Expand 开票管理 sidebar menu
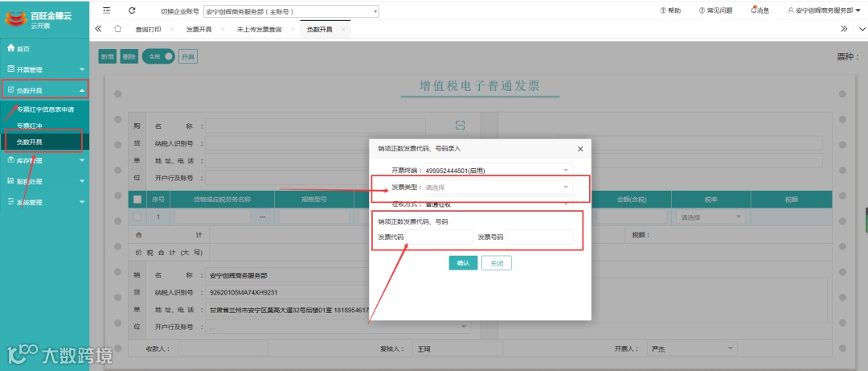Image resolution: width=868 pixels, height=371 pixels. point(45,69)
